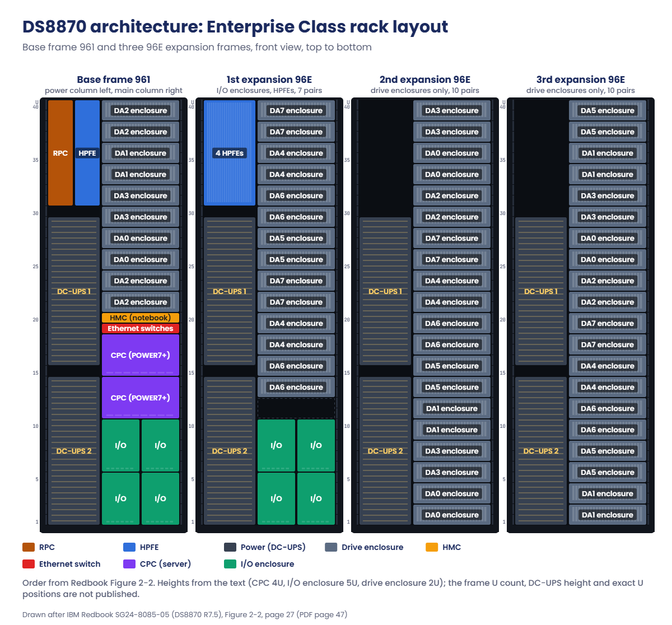Viewport: 672px width, 625px height.
Task: Select DC-UPS 1 in the 1st expansion frame
Action: click(x=230, y=291)
